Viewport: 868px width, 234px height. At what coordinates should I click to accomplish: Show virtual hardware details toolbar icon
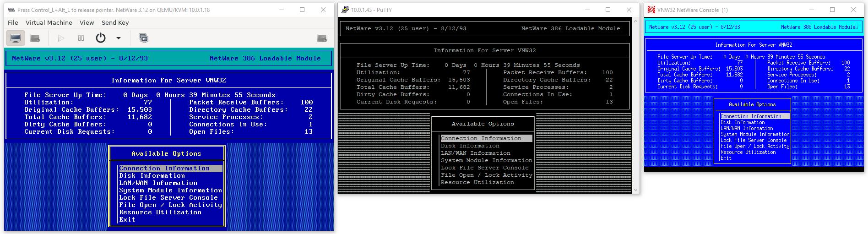(x=35, y=38)
